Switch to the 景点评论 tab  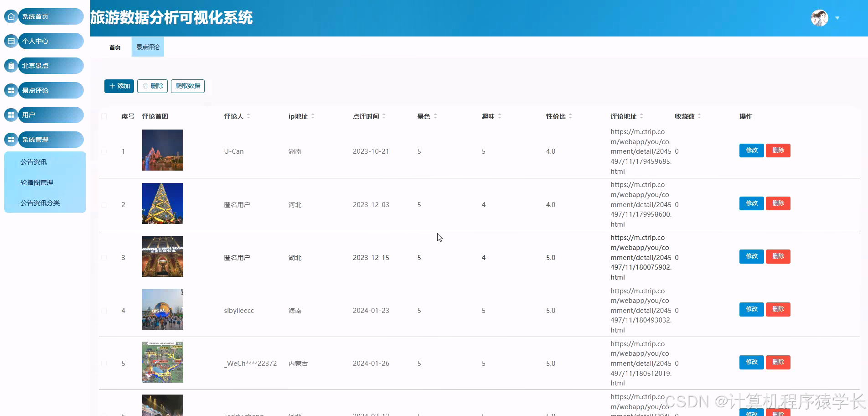pos(148,47)
